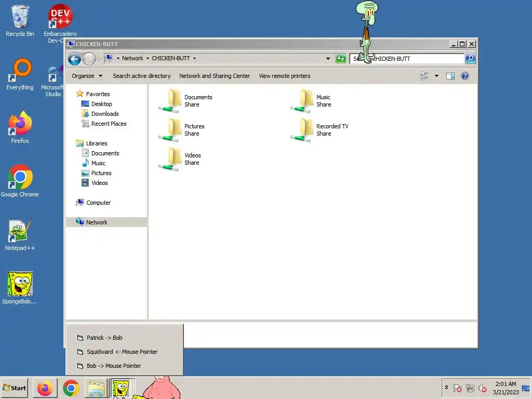Click the search magnifier icon
The height and width of the screenshot is (399, 532).
tap(470, 58)
